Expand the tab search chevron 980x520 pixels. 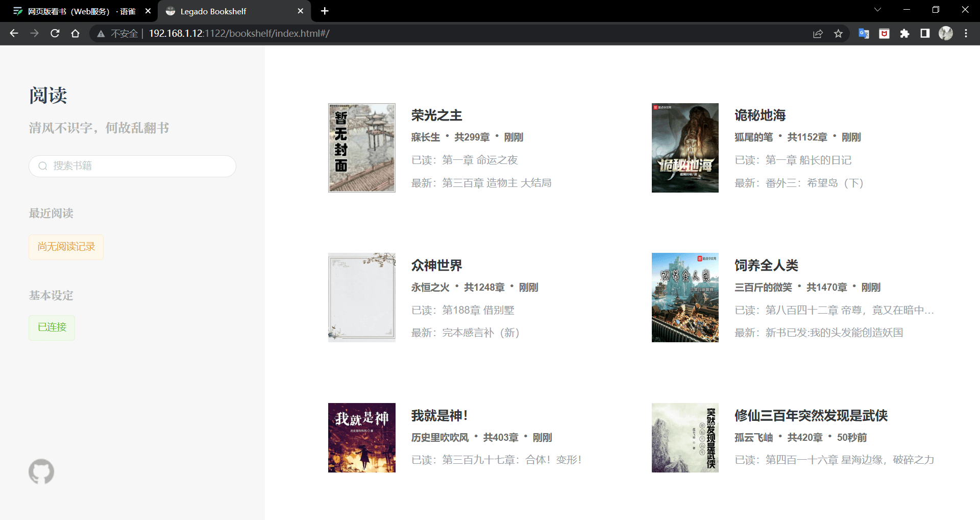877,10
